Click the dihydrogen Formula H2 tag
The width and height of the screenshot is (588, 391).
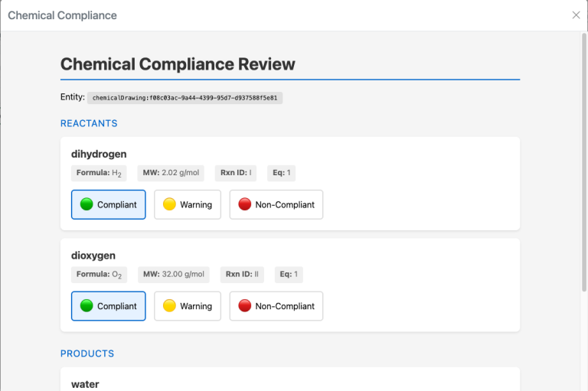99,173
